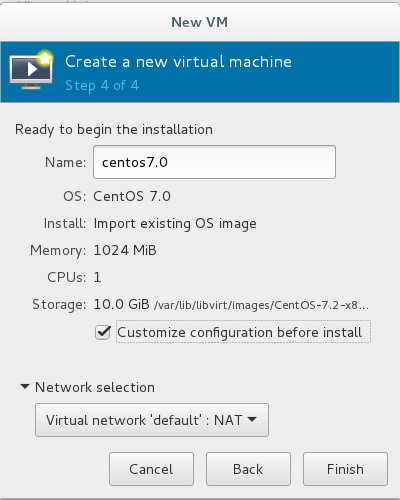
Task: Cancel the new VM wizard
Action: 151,469
